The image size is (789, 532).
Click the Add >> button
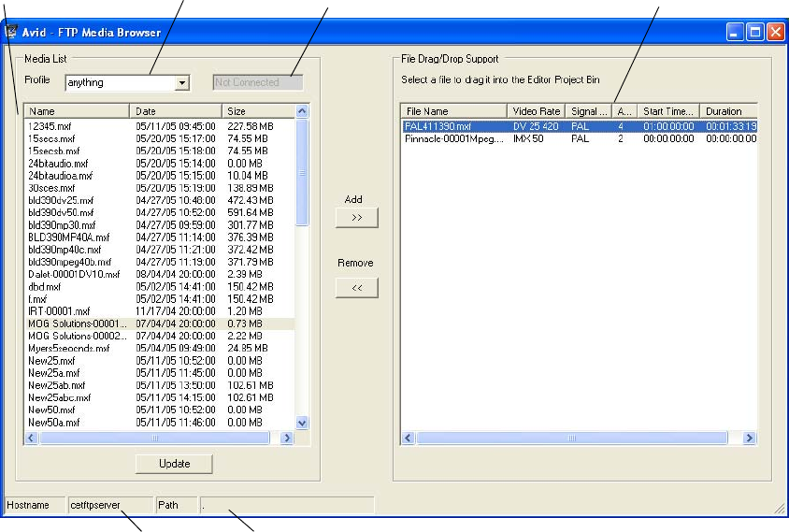coord(357,218)
